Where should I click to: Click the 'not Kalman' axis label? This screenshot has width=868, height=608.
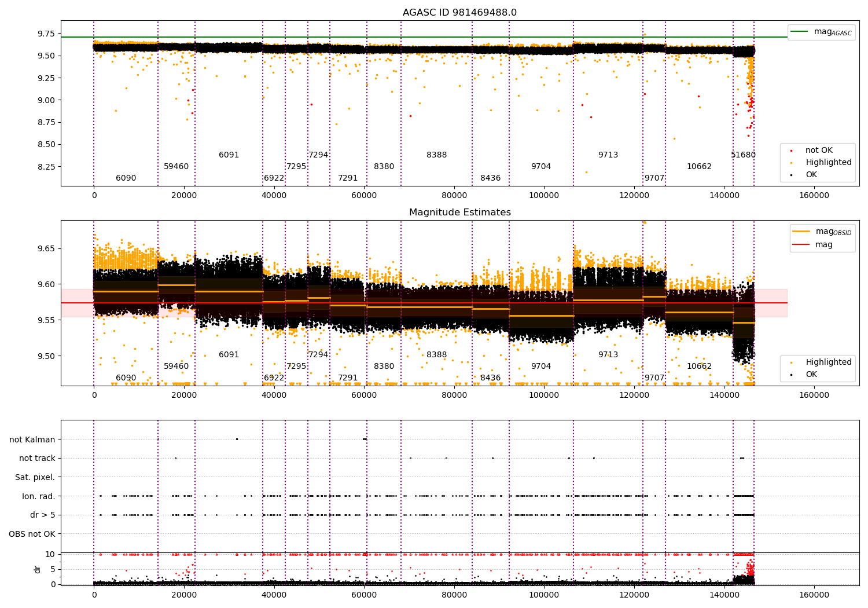(x=32, y=439)
